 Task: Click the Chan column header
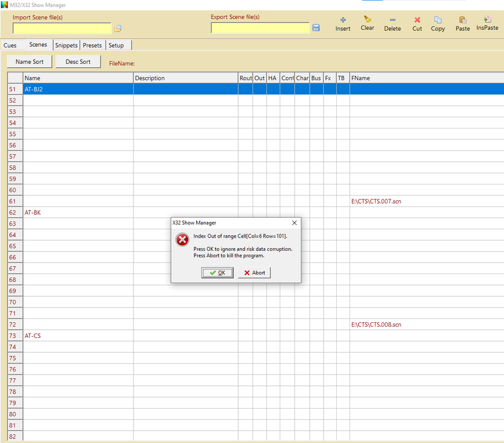[x=302, y=78]
